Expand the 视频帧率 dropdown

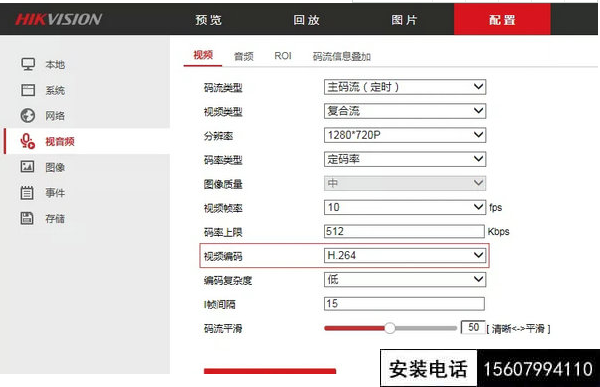[405, 207]
